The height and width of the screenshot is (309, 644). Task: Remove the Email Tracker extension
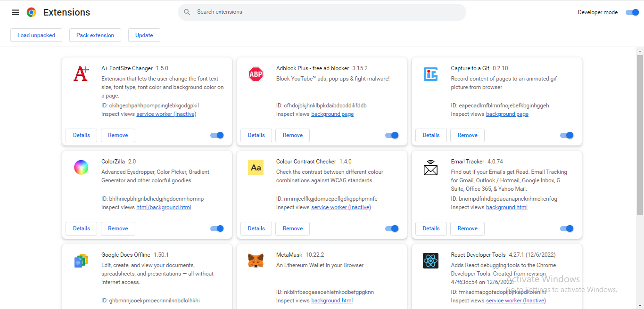pos(468,228)
